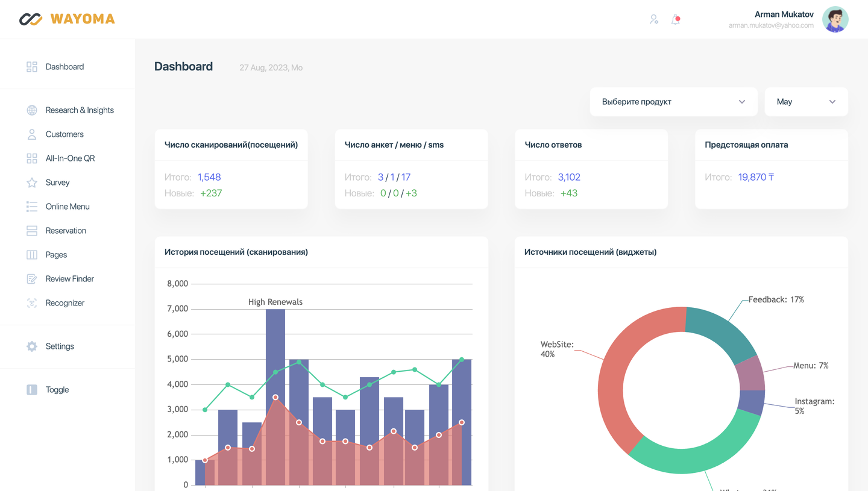Click the 'Instagram: 5%' chart label
This screenshot has height=491, width=868.
point(814,406)
